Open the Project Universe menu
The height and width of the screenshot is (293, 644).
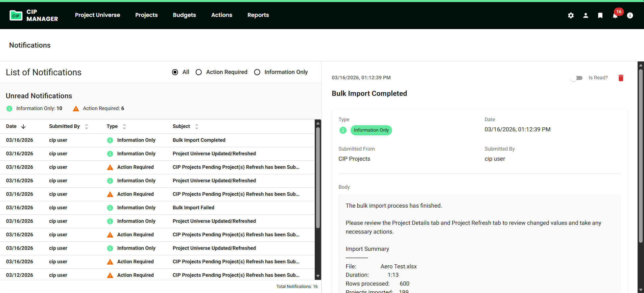tap(97, 15)
